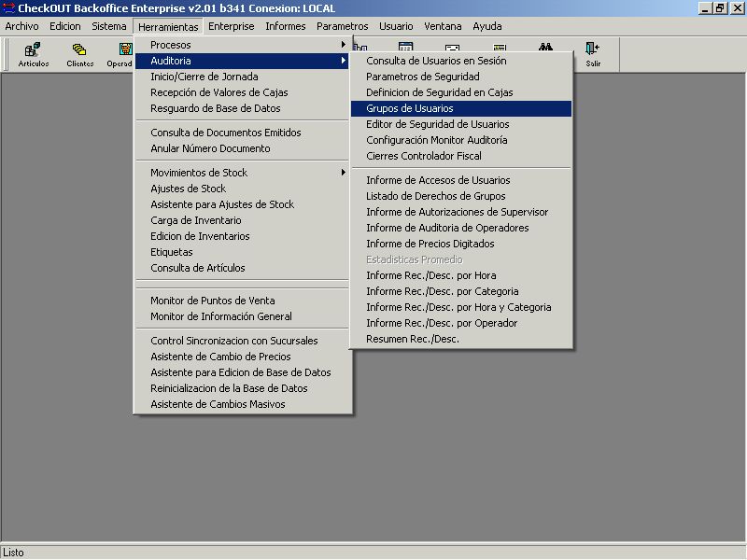
Task: Open the Ayuda menu
Action: pos(486,26)
